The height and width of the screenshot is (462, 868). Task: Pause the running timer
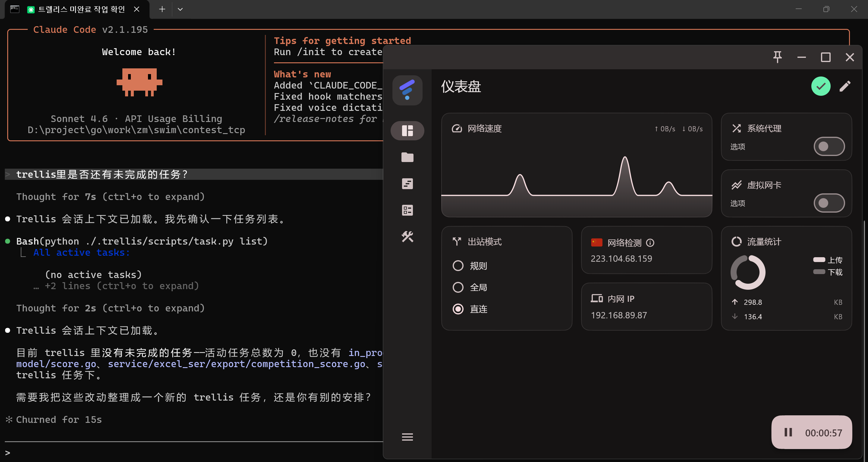tap(788, 432)
